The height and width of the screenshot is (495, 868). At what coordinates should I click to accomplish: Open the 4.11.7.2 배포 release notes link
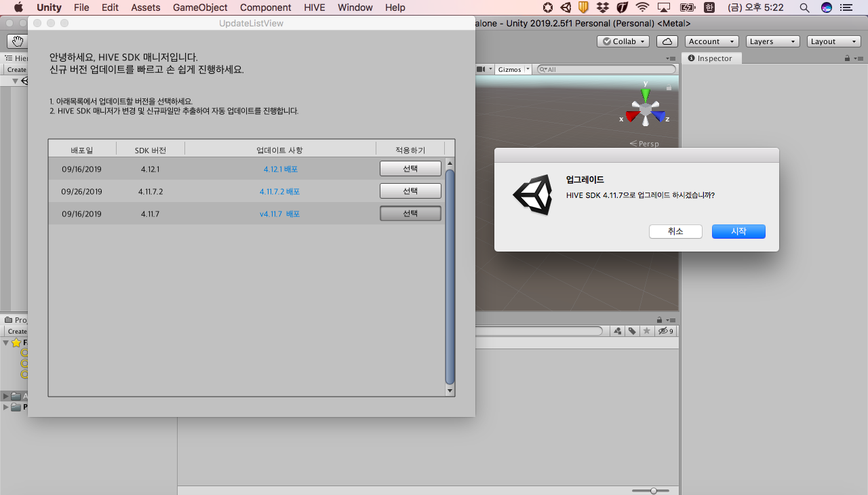pos(279,191)
